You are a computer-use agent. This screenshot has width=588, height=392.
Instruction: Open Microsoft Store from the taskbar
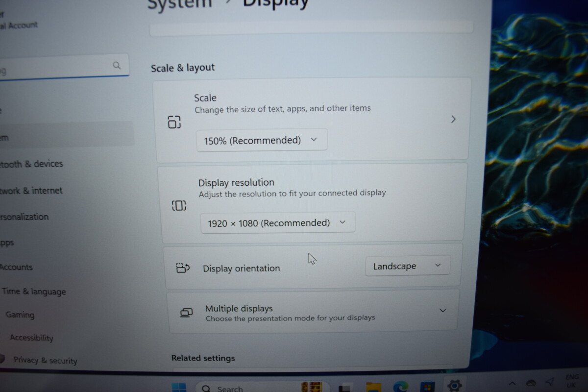point(427,387)
